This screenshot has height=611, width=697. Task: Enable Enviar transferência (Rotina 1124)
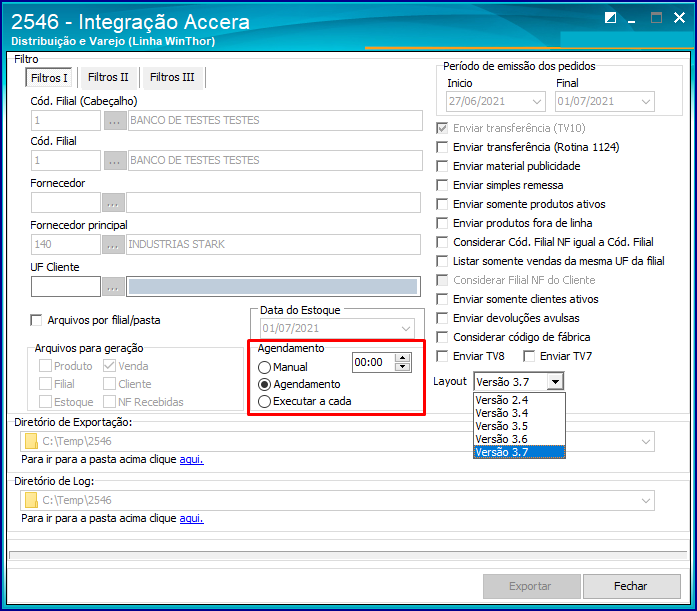pos(442,147)
